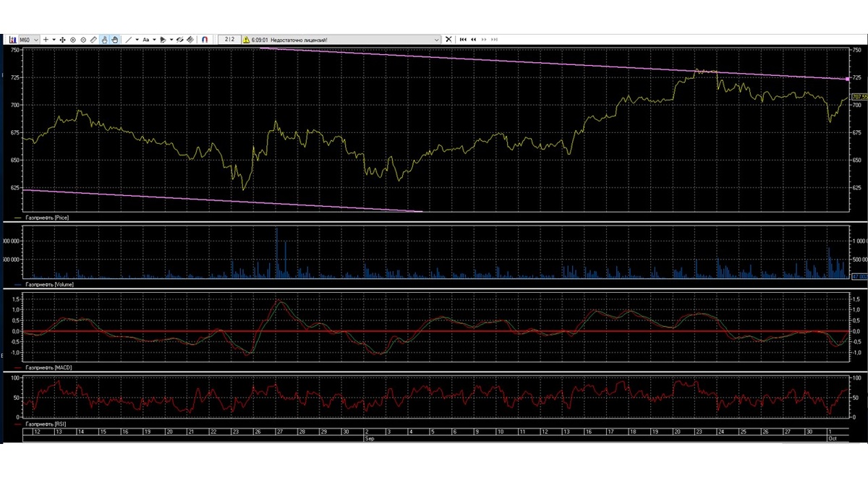Open the license message dropdown list
Screen dimensions: 868x488
point(436,40)
